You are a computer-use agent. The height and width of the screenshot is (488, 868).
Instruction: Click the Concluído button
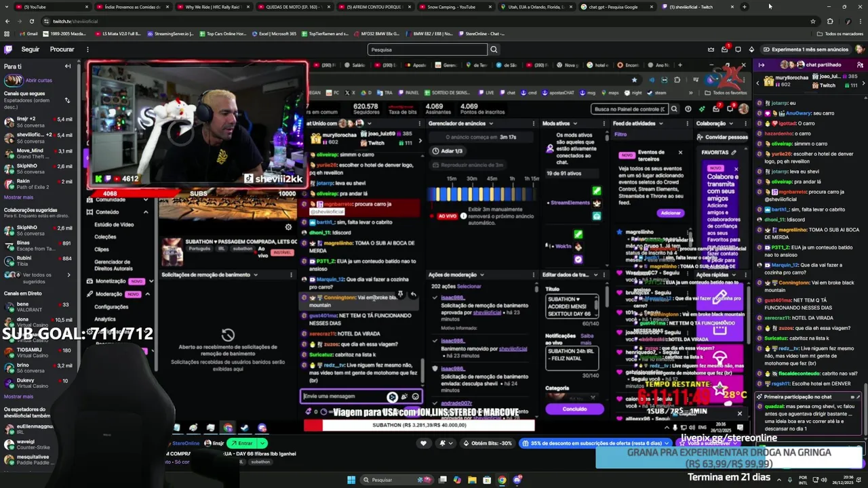tap(574, 409)
